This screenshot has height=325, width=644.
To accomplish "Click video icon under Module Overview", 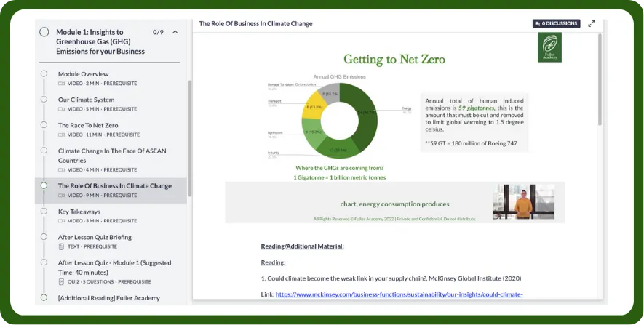I will pyautogui.click(x=62, y=84).
